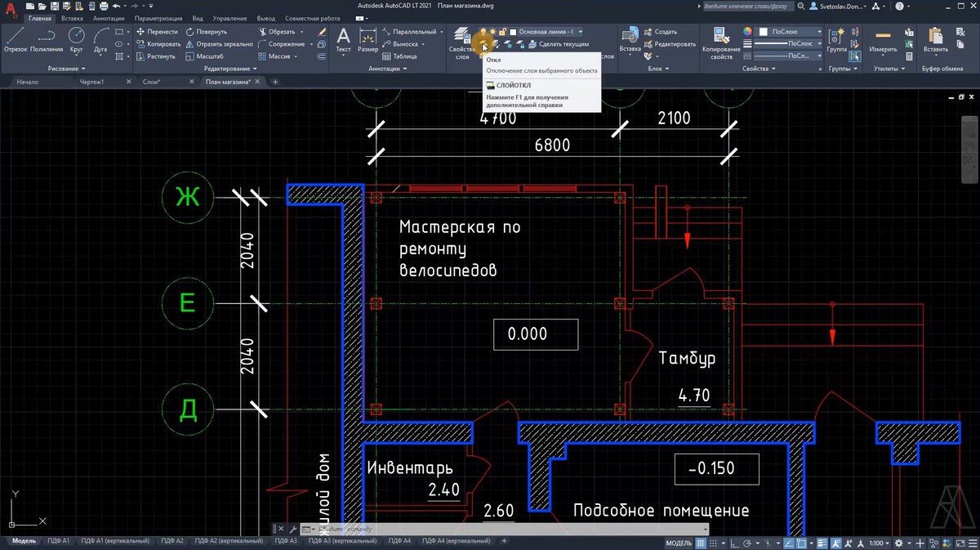The width and height of the screenshot is (980, 550).
Task: Click the Группа (Group) tool
Action: (836, 40)
